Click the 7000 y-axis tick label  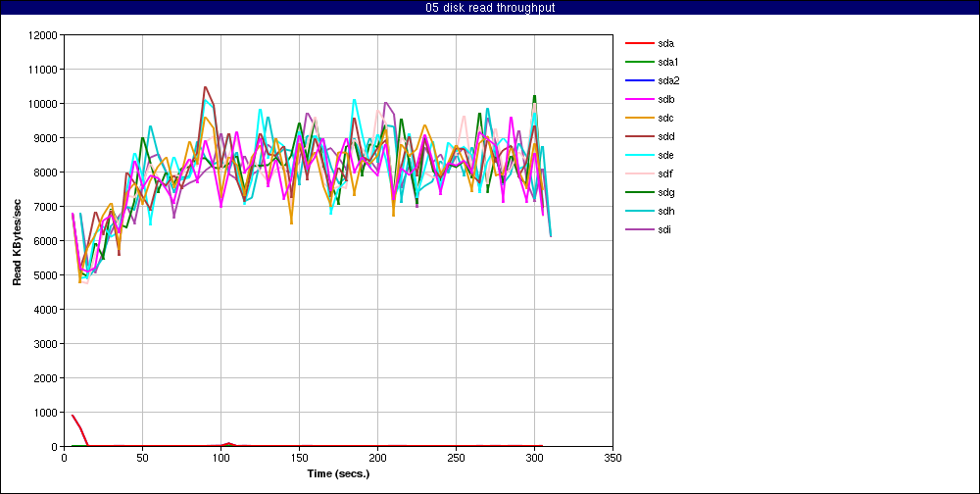coord(47,207)
